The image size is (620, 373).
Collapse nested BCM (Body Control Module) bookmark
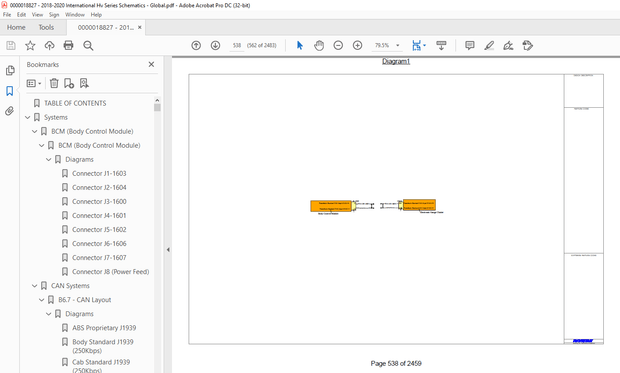point(42,146)
